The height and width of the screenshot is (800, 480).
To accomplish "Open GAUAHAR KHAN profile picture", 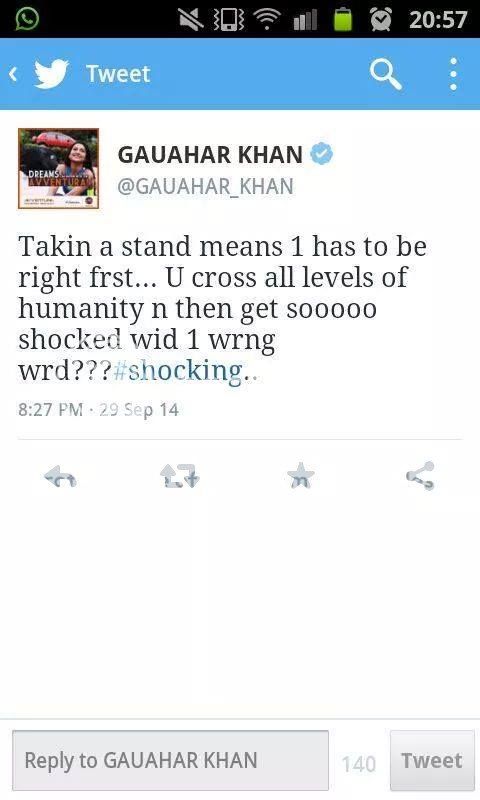I will point(59,168).
